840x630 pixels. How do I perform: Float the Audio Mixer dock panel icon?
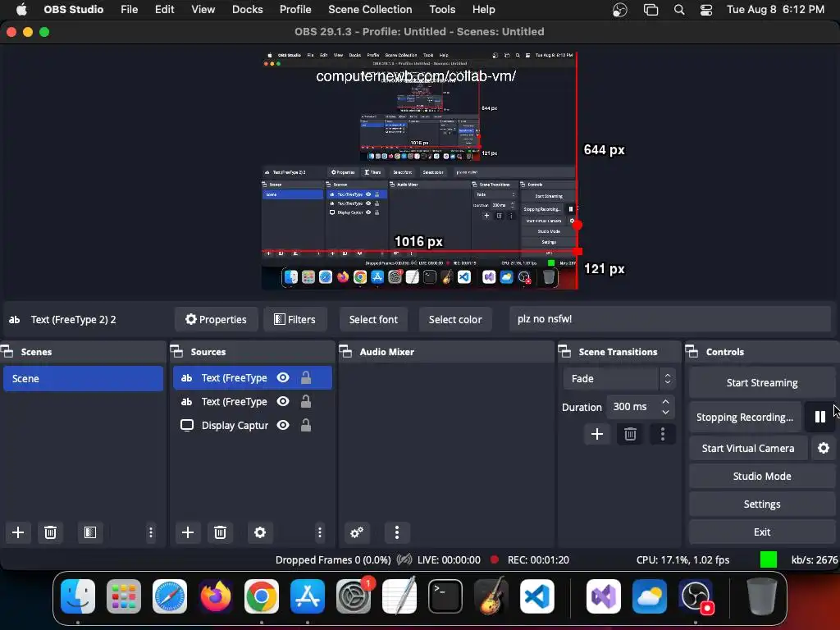click(345, 351)
